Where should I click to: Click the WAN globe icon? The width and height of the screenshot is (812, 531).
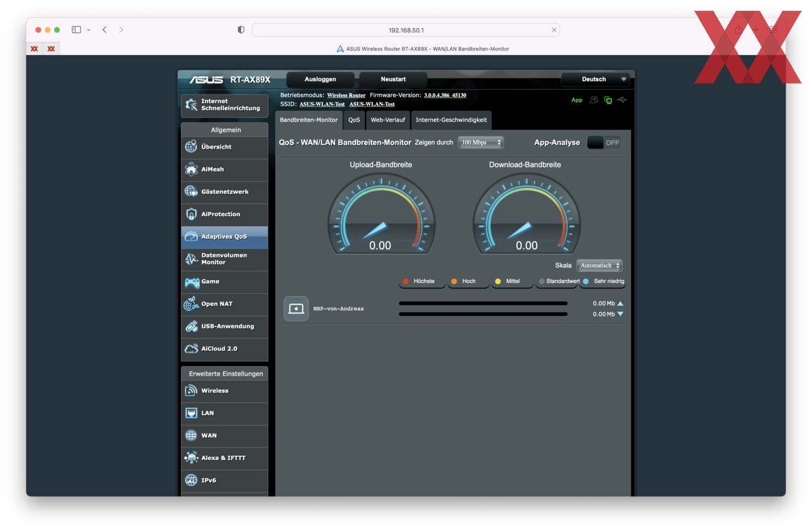(x=191, y=435)
